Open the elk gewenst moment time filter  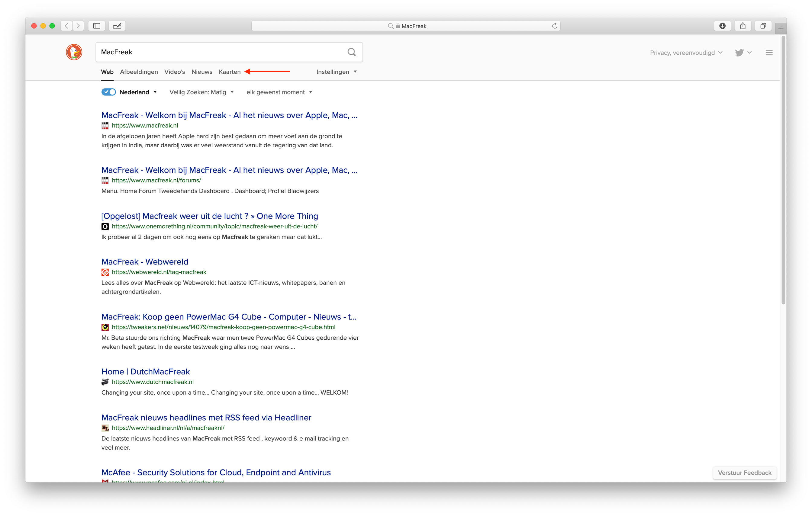pos(279,92)
